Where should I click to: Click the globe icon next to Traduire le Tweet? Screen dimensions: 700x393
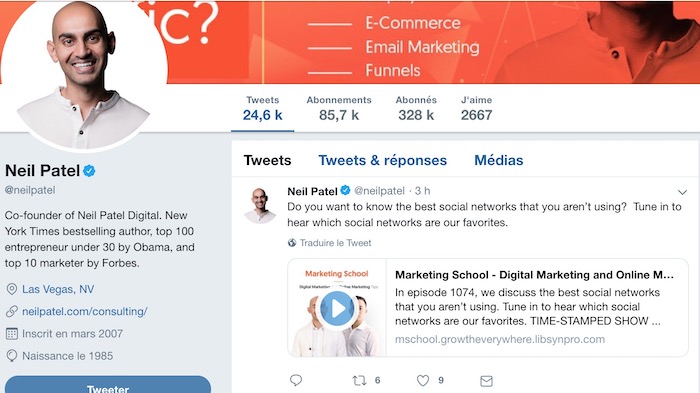(x=292, y=243)
